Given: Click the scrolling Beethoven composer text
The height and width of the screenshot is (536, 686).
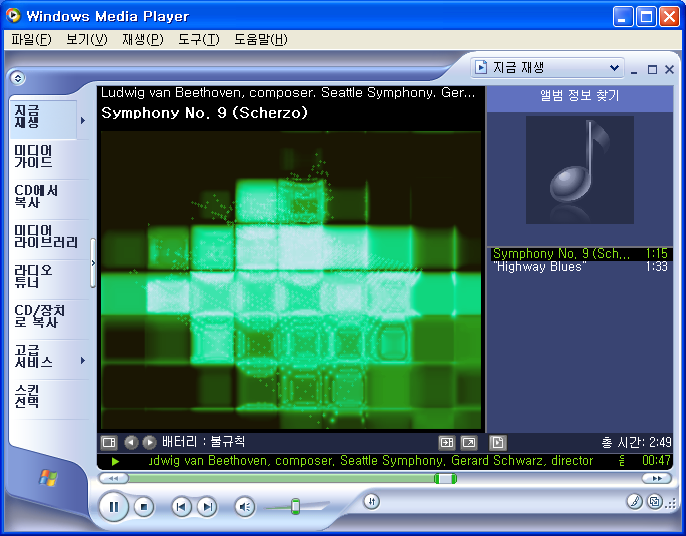Looking at the screenshot, I should click(371, 461).
